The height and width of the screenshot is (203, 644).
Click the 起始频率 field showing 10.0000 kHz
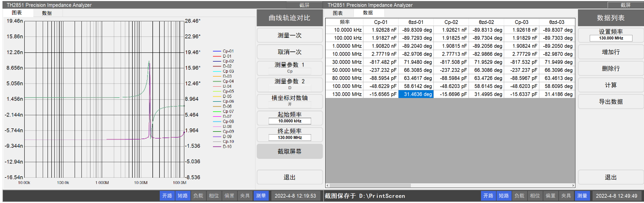(290, 121)
